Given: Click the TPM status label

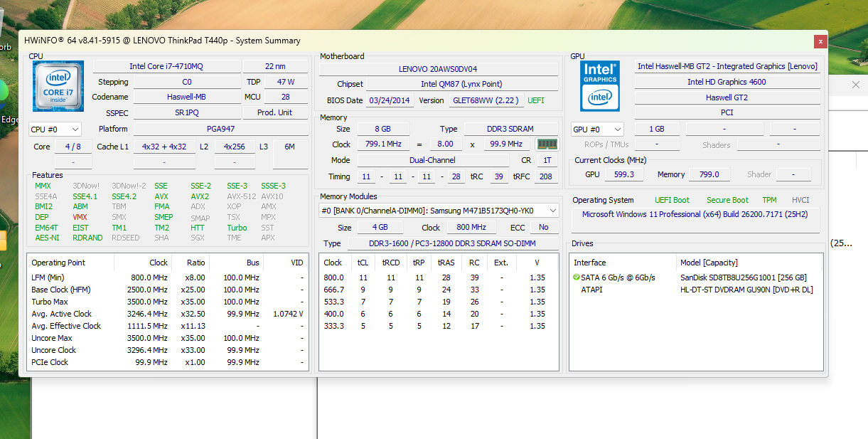Looking at the screenshot, I should [769, 200].
